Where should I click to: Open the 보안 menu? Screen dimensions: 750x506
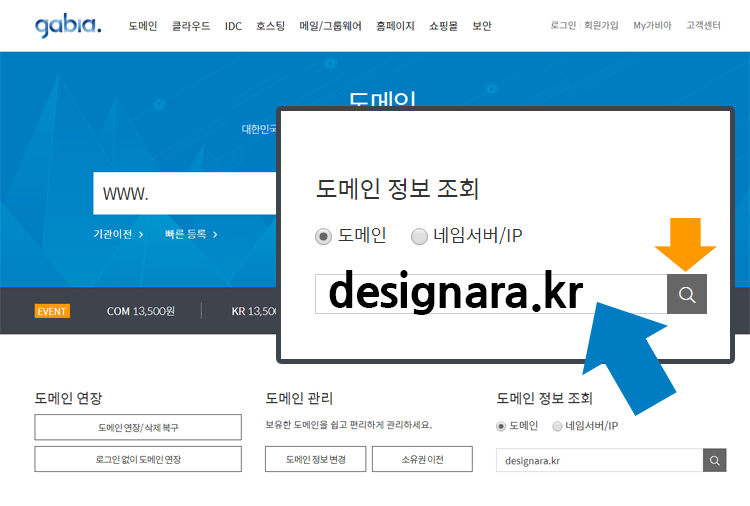[482, 26]
